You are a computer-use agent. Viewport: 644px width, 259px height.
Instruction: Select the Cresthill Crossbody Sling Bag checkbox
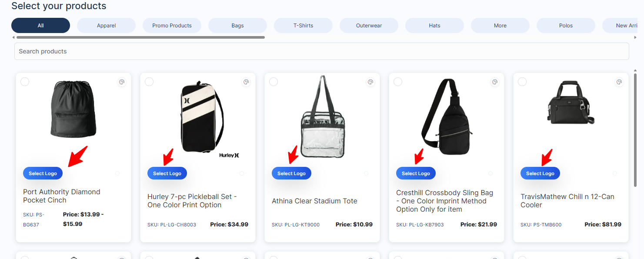[398, 82]
